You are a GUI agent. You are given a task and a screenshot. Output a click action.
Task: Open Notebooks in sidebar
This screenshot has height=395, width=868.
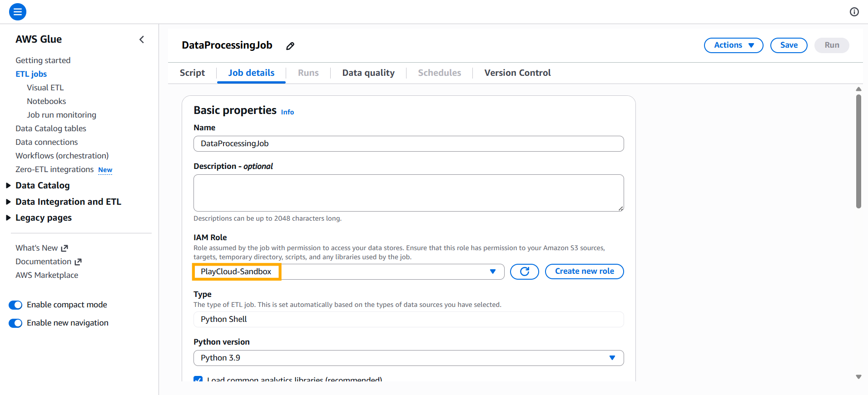pos(46,101)
